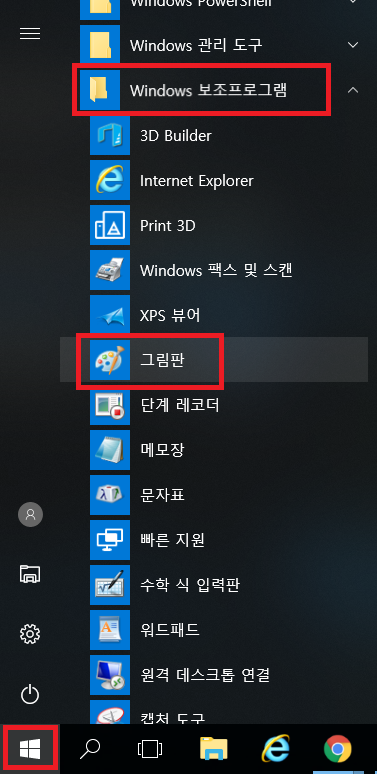Click the Windows 팩스 및 스캔 label
The image size is (377, 774).
click(217, 270)
